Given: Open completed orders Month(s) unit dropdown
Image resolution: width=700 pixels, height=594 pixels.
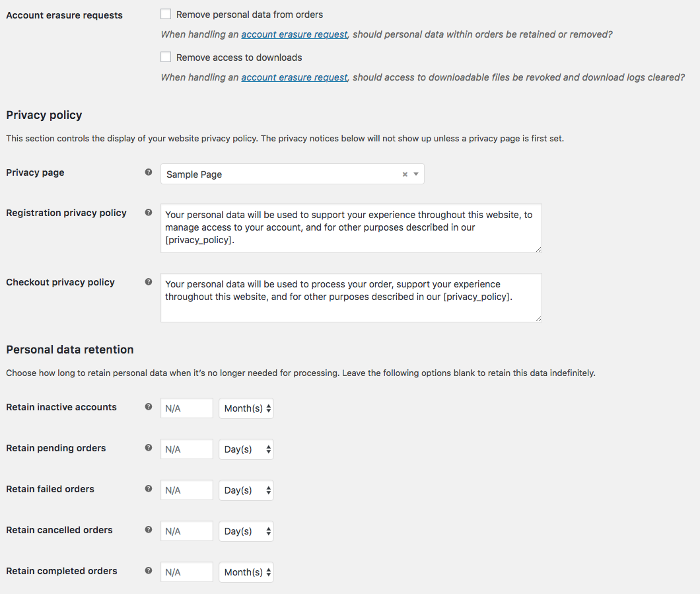Looking at the screenshot, I should pos(246,572).
